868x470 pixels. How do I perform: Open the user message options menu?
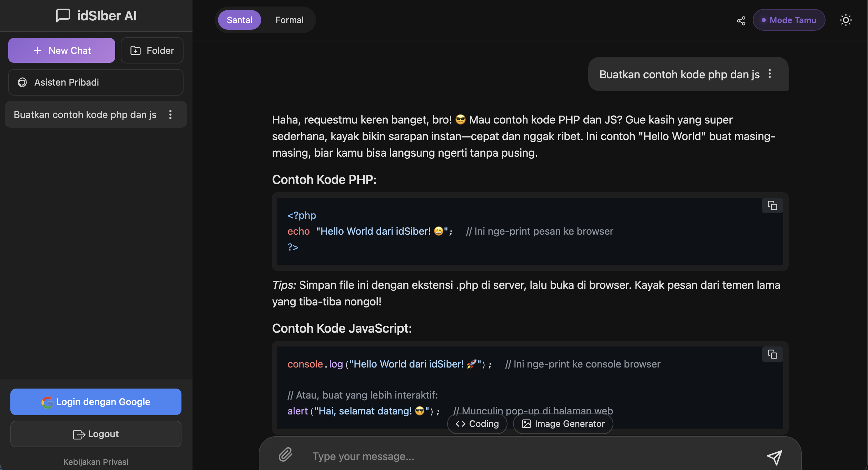tap(770, 74)
